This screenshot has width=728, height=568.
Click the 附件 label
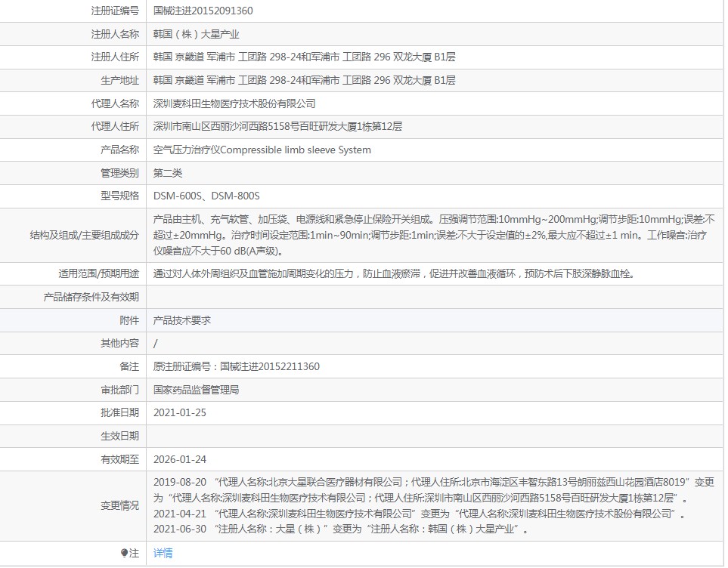click(x=129, y=320)
